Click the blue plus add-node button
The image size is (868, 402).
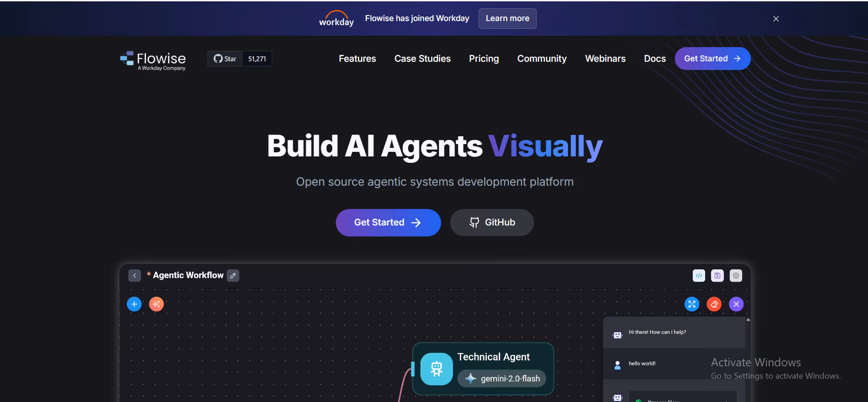[134, 304]
